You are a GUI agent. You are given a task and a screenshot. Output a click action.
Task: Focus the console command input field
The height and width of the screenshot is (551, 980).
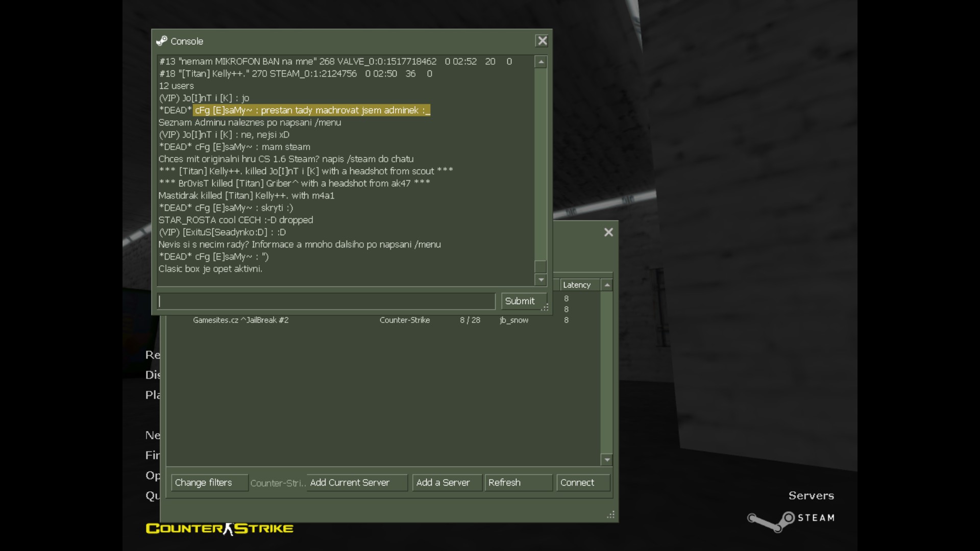pyautogui.click(x=326, y=301)
